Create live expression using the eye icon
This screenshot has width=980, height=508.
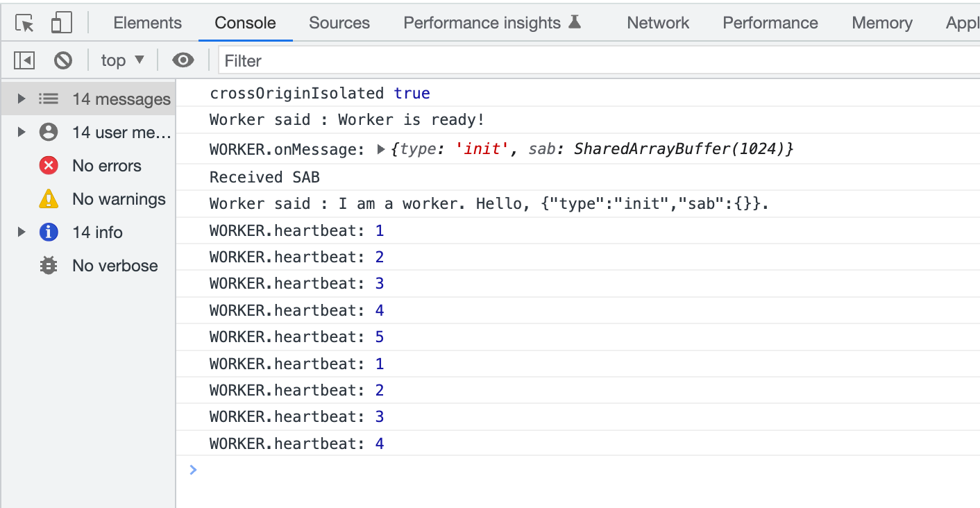pyautogui.click(x=183, y=61)
